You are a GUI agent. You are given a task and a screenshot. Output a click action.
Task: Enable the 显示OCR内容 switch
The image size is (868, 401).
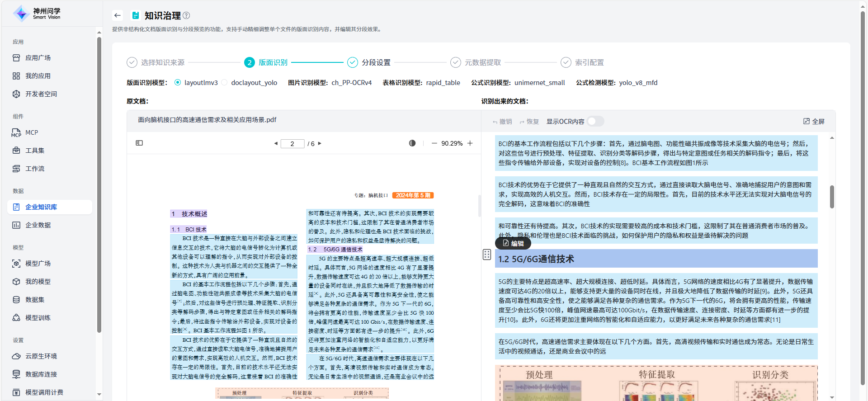click(x=595, y=121)
